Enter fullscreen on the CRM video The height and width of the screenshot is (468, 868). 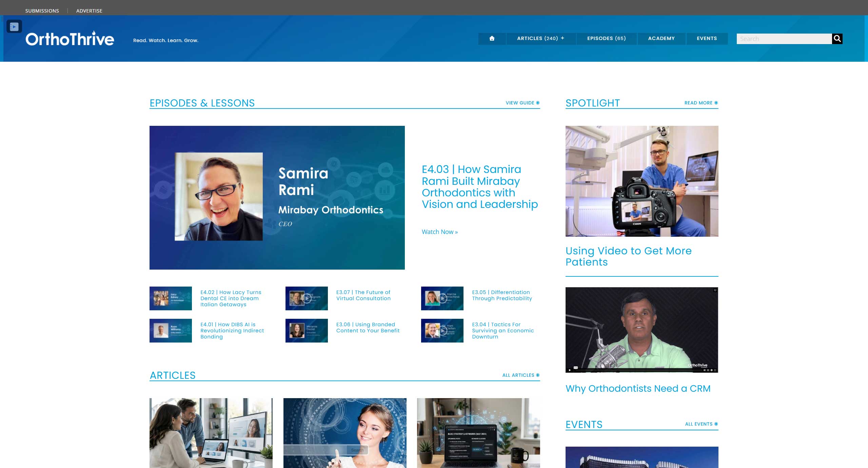coord(715,370)
